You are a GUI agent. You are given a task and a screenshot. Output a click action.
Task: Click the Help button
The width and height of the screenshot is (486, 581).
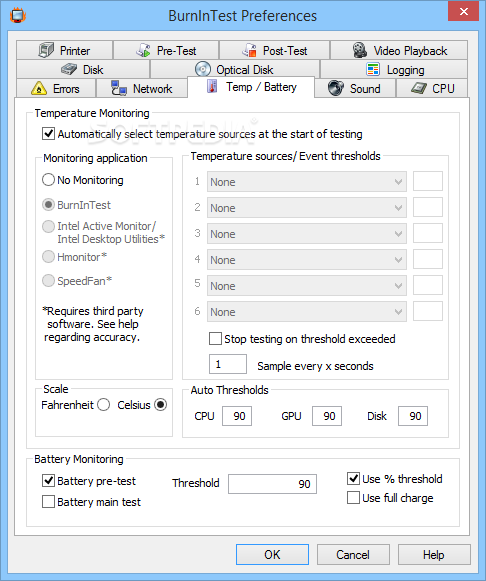[x=434, y=554]
